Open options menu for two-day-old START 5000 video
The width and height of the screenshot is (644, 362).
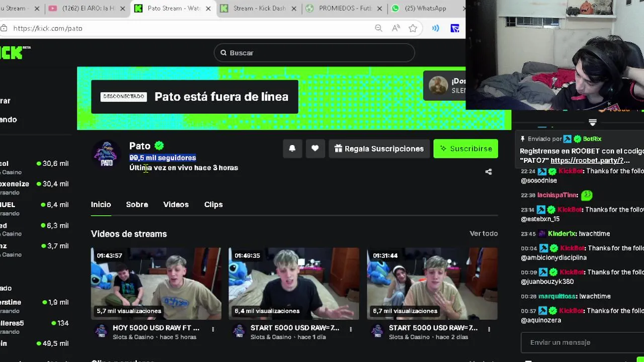click(489, 329)
